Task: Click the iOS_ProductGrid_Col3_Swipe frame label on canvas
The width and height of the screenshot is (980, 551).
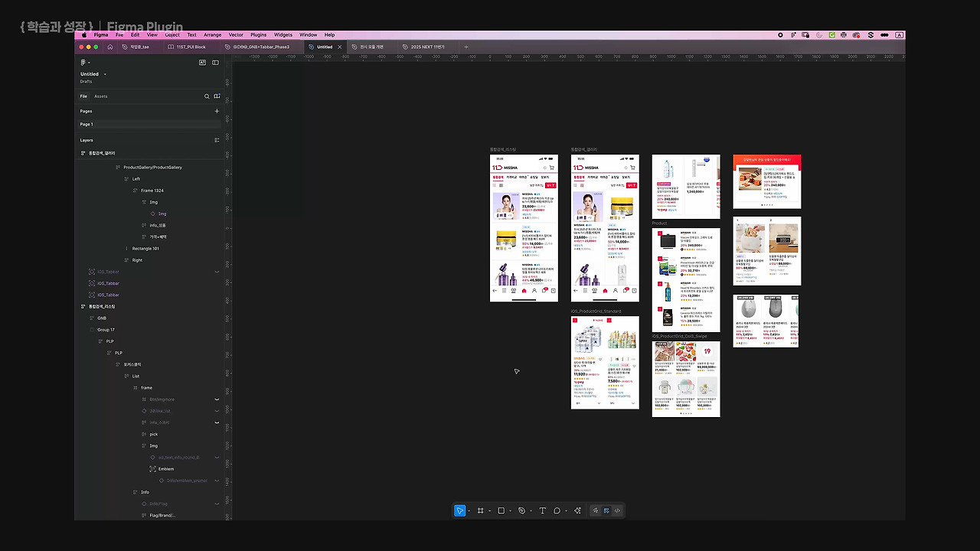Action: click(x=680, y=336)
